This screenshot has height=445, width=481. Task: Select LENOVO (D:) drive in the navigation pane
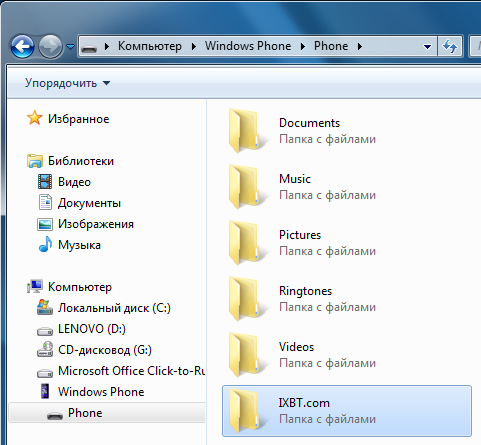(x=92, y=329)
